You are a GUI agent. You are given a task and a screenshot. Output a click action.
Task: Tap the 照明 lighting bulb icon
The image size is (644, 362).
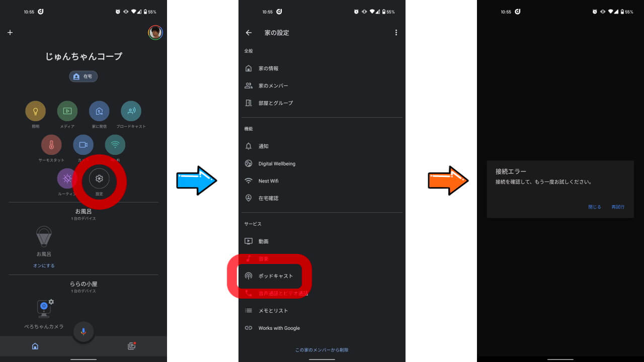[x=36, y=111]
